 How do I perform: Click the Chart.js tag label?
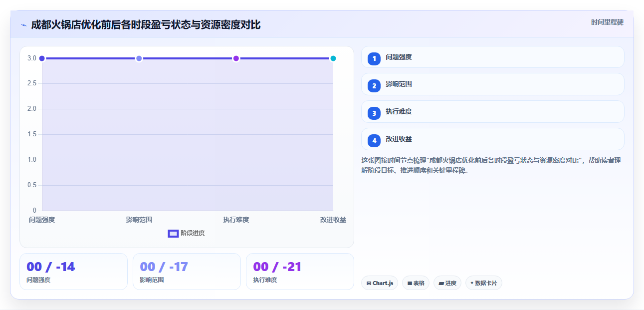pyautogui.click(x=383, y=283)
